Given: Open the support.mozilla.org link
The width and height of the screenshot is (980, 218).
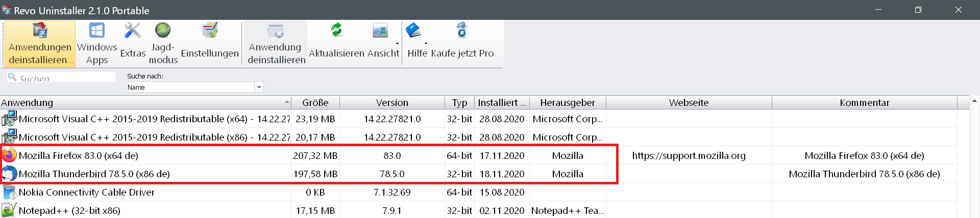Looking at the screenshot, I should (689, 155).
